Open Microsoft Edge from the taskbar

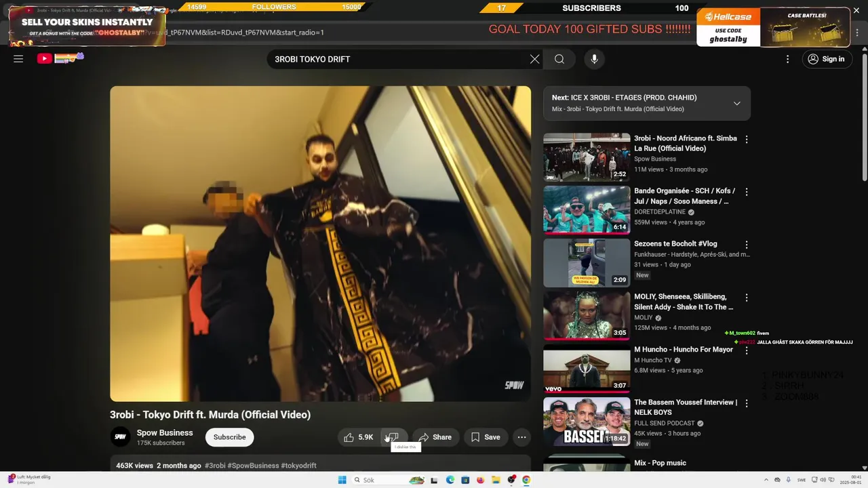450,480
